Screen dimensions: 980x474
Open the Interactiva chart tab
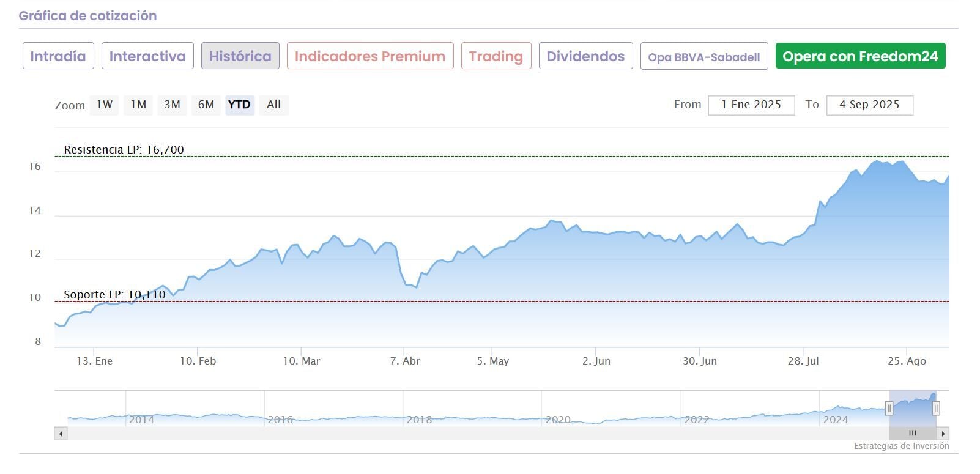click(147, 56)
